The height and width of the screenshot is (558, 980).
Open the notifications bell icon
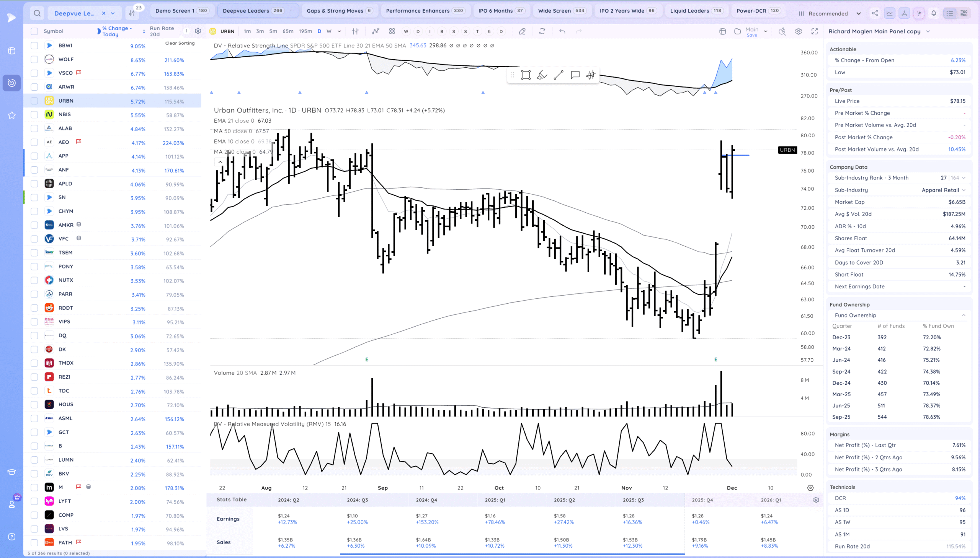point(934,13)
